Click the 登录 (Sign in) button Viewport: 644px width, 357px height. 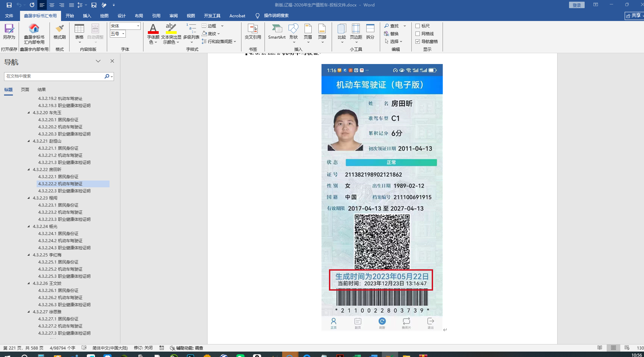coord(577,5)
